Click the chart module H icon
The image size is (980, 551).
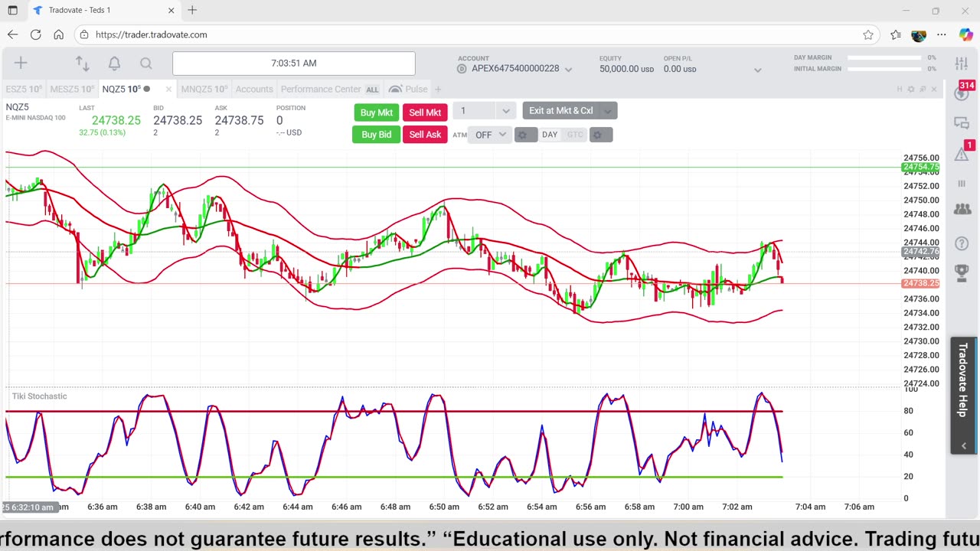900,90
